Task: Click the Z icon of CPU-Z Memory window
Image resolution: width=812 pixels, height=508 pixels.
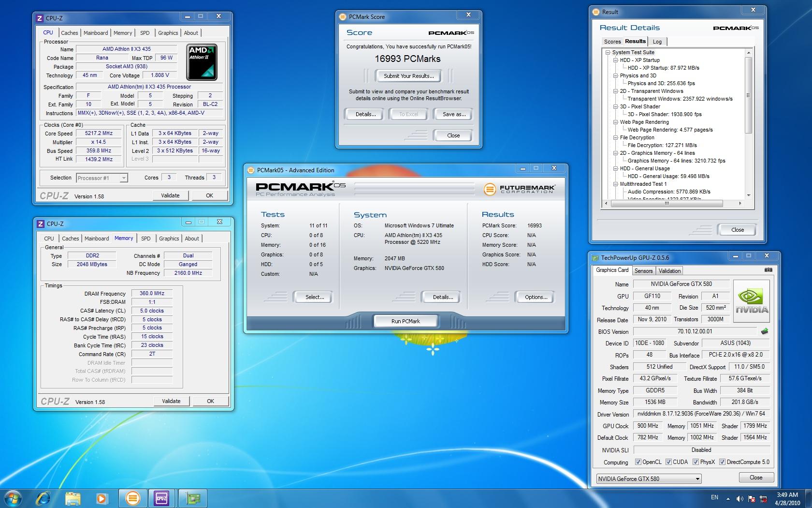Action: [41, 224]
